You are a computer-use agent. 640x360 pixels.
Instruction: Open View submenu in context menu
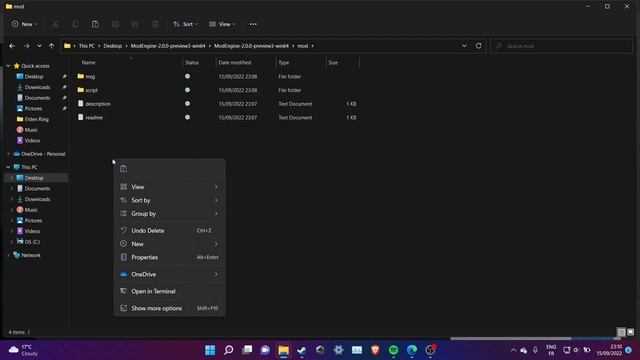pyautogui.click(x=169, y=187)
